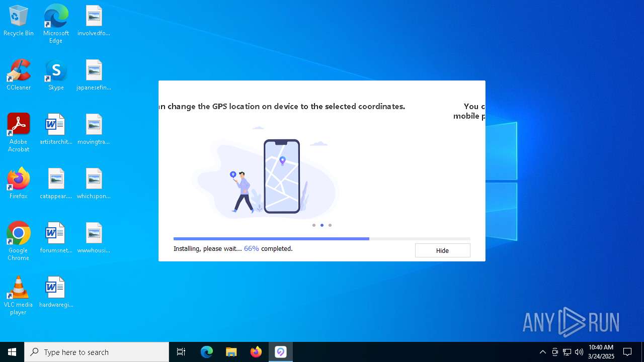Click the phone map illustration
The width and height of the screenshot is (644, 362).
[x=282, y=176]
